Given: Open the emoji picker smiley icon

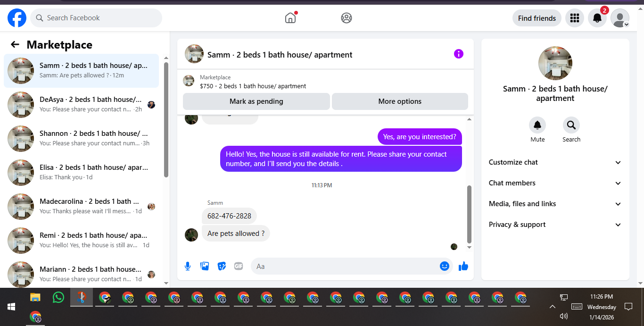Looking at the screenshot, I should pos(444,266).
